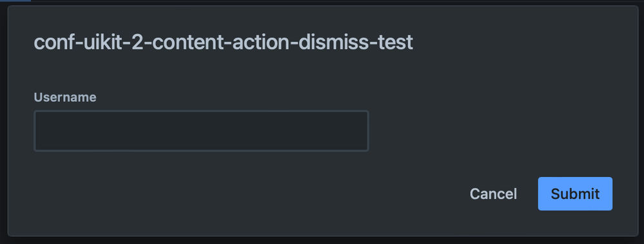Click the blank modal area beside the title
The height and width of the screenshot is (244, 644).
(522, 42)
